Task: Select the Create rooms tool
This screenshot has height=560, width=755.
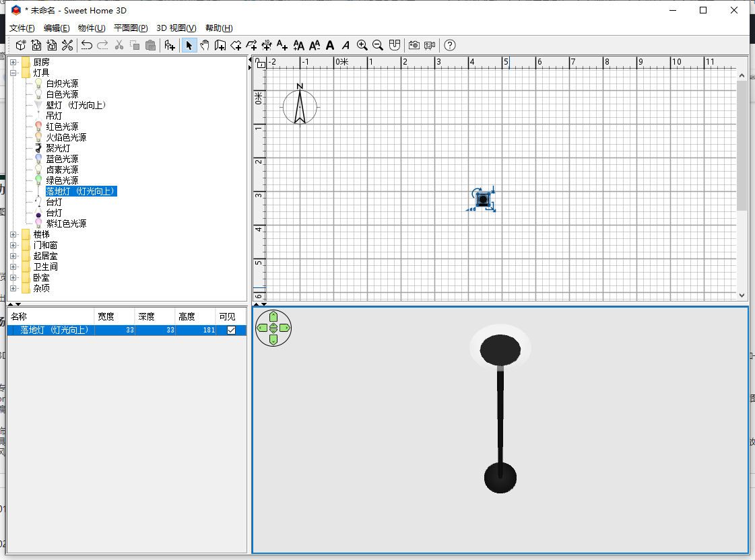Action: (236, 45)
